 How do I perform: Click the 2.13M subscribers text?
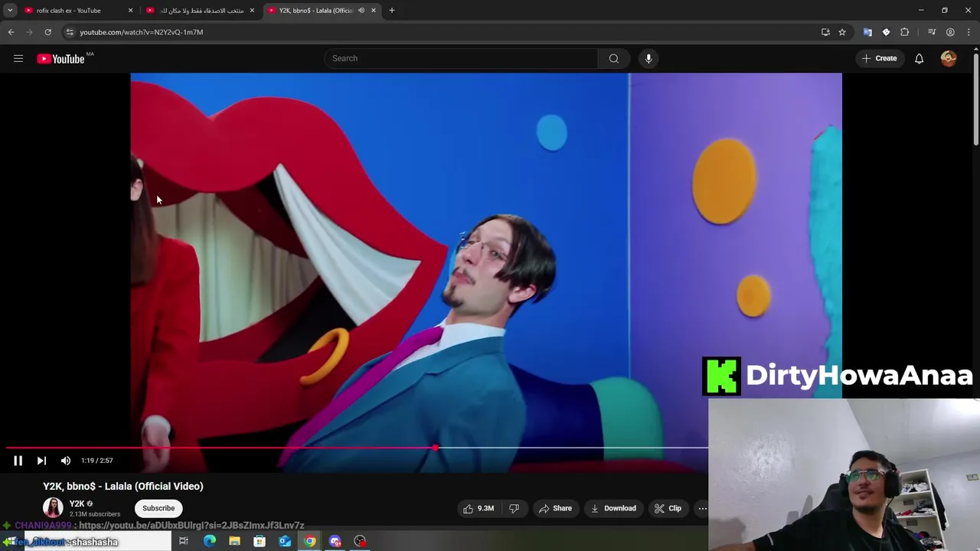click(95, 514)
